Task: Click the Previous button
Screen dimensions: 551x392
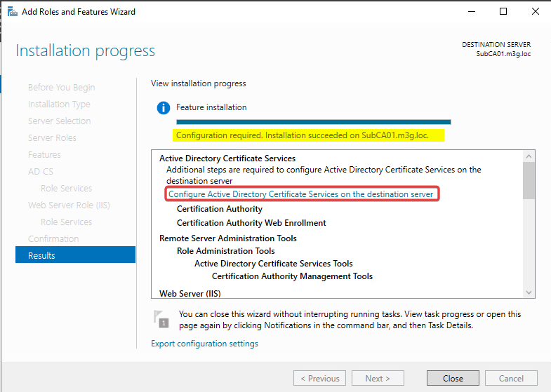Action: [x=319, y=379]
